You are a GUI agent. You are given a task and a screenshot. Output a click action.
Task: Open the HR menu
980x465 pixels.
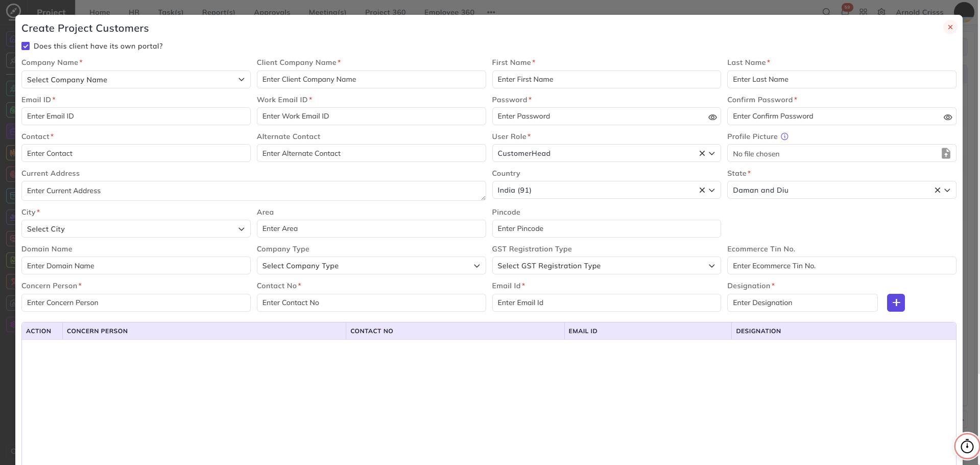pos(134,12)
